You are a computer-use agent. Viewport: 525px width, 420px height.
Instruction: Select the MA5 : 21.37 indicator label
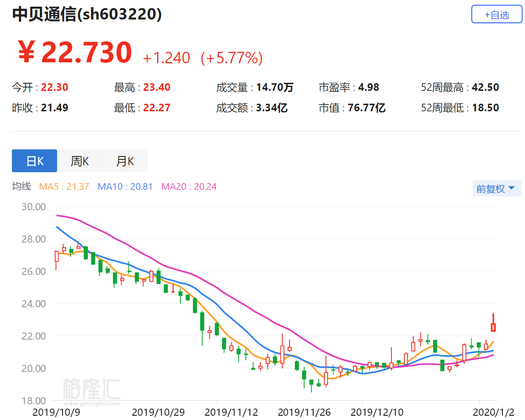(64, 186)
